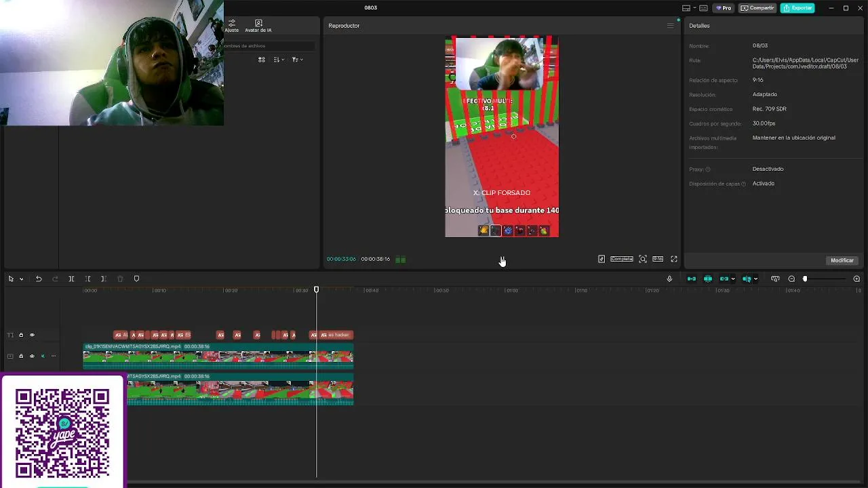Click the layout switcher icon in title bar

[686, 8]
